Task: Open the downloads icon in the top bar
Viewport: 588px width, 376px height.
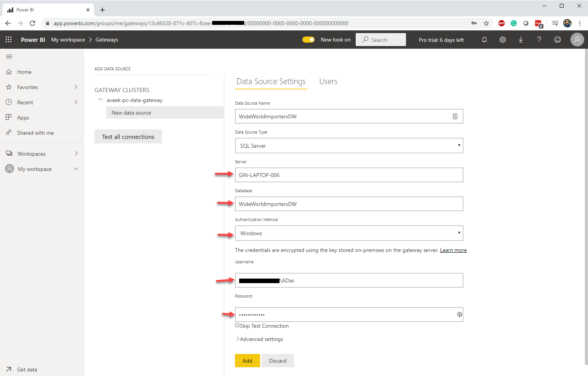Action: pos(521,40)
